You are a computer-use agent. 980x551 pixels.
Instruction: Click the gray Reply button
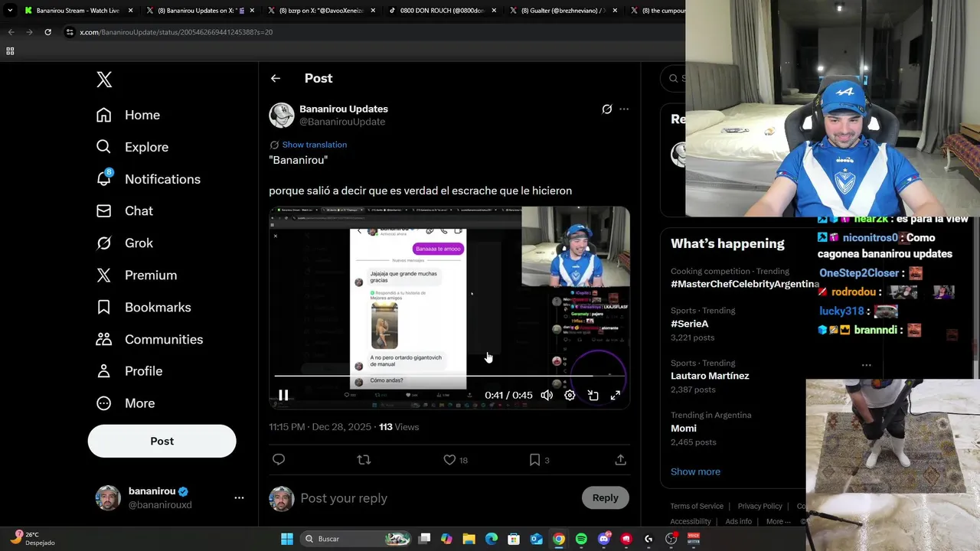click(x=605, y=498)
